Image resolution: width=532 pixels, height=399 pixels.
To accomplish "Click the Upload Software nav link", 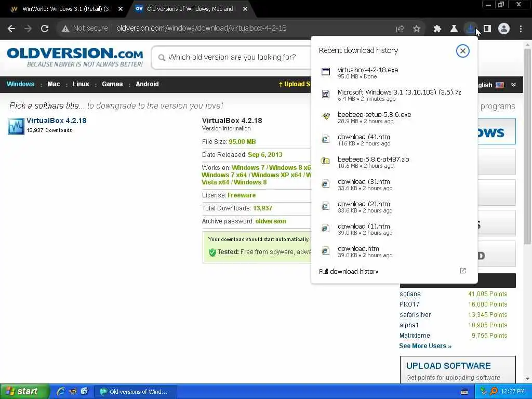I will tap(295, 84).
